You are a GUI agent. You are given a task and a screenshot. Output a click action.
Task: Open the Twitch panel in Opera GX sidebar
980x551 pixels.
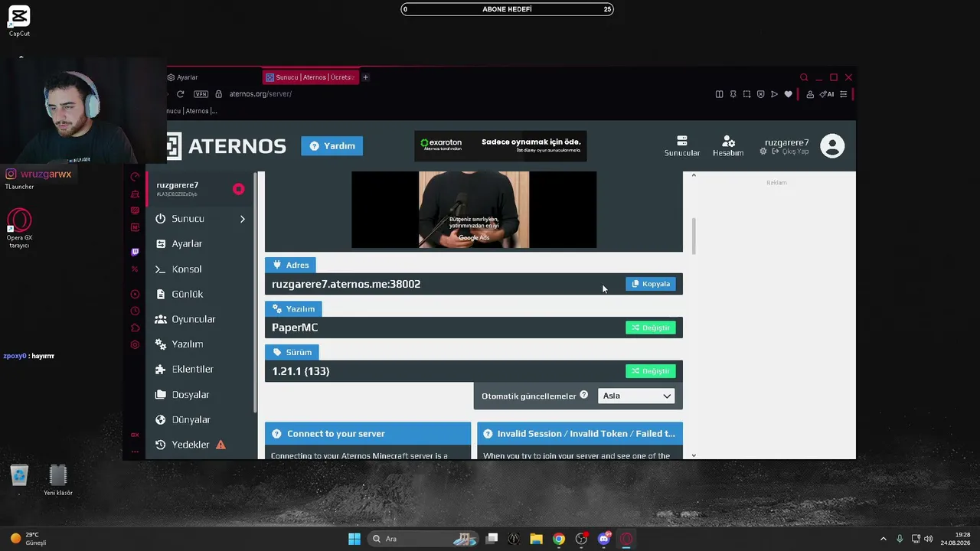click(x=135, y=252)
